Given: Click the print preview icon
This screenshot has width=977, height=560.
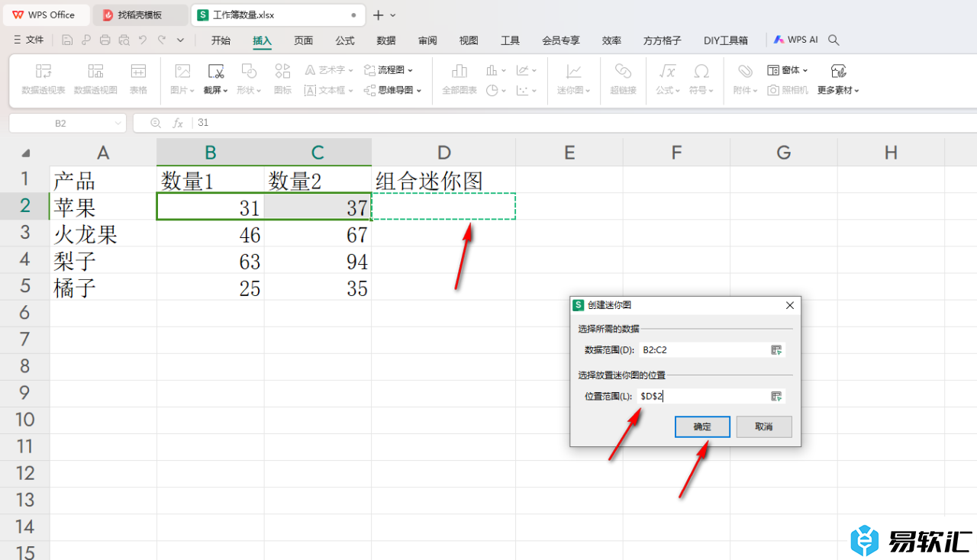Looking at the screenshot, I should [124, 39].
